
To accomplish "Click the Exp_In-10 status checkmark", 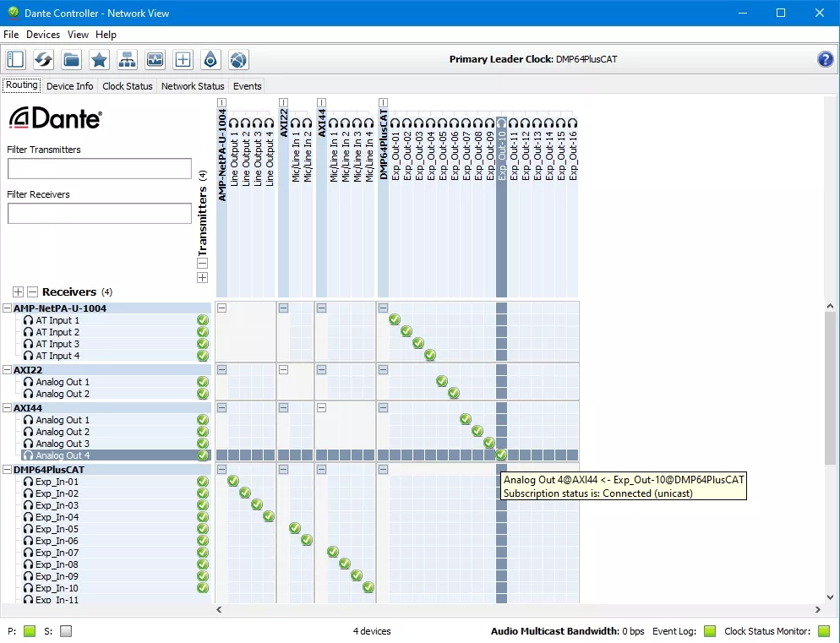I will (x=203, y=588).
